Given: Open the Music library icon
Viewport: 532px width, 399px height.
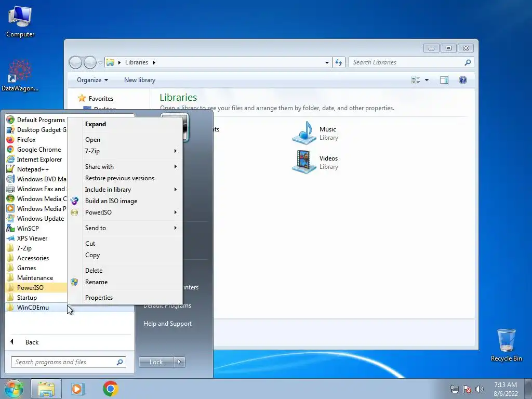Looking at the screenshot, I should (x=304, y=133).
